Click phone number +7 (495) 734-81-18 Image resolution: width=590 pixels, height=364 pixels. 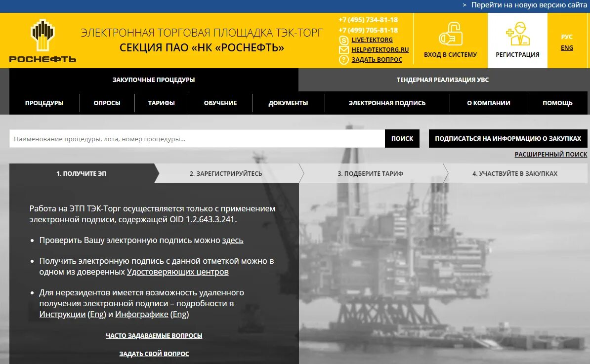[x=368, y=20]
